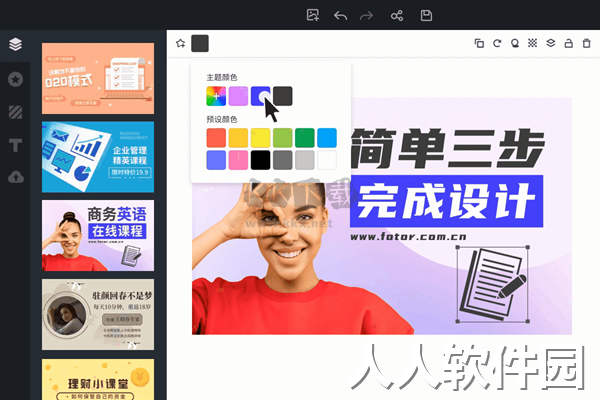Image resolution: width=600 pixels, height=400 pixels.
Task: Pick the blue theme color swatch
Action: (261, 96)
